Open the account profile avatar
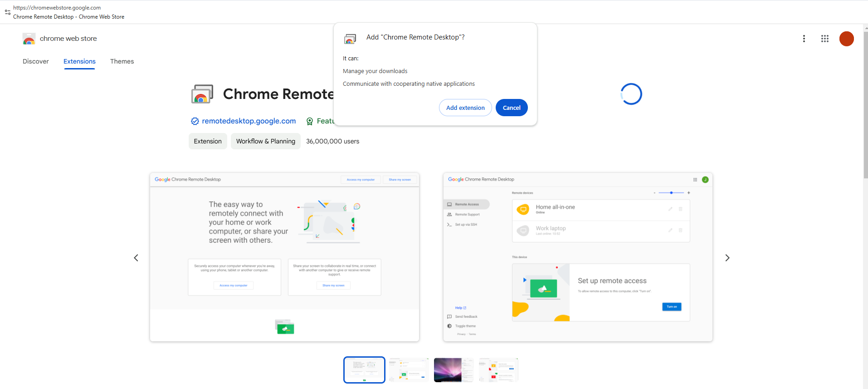868x389 pixels. (847, 39)
